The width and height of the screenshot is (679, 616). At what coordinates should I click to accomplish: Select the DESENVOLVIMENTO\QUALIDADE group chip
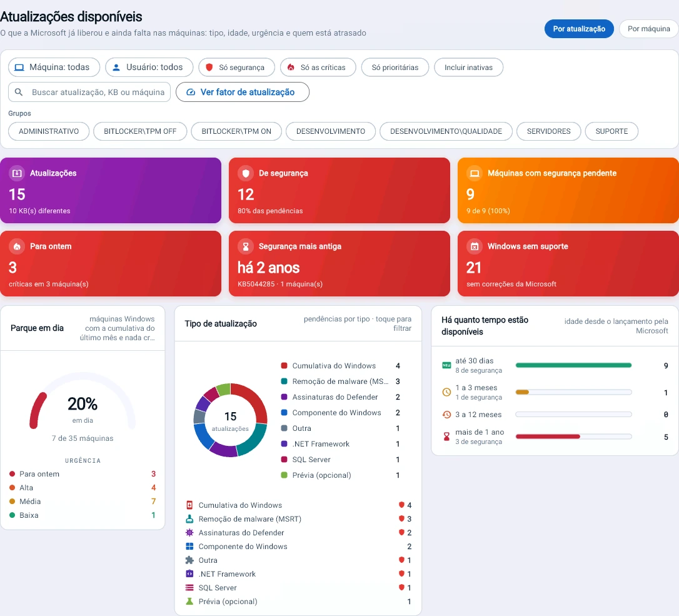[x=446, y=131]
